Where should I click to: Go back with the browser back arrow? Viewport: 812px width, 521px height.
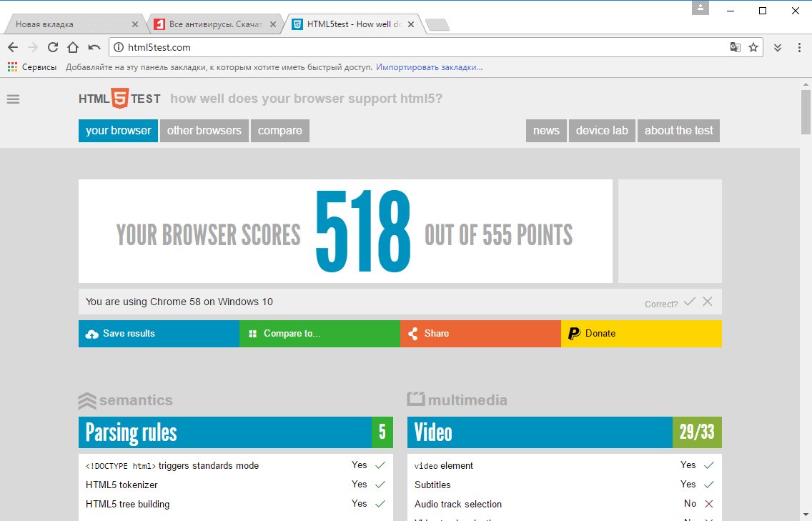[13, 48]
